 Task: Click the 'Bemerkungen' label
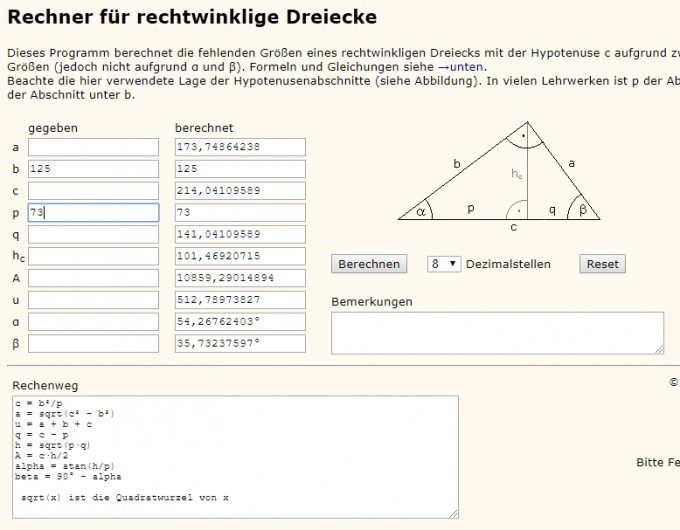pyautogui.click(x=372, y=302)
